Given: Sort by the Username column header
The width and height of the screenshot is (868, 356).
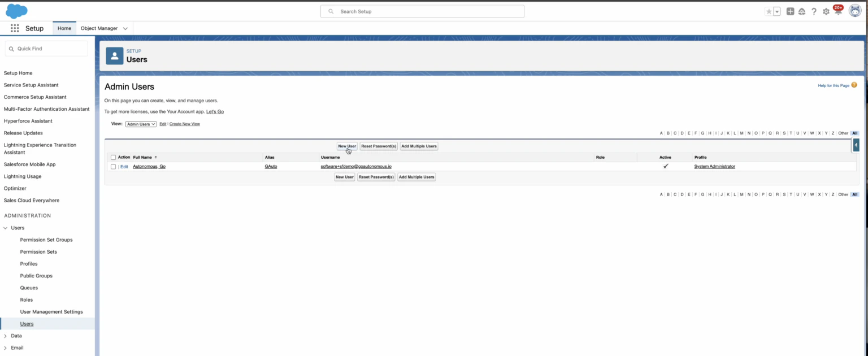Looking at the screenshot, I should click(x=331, y=157).
